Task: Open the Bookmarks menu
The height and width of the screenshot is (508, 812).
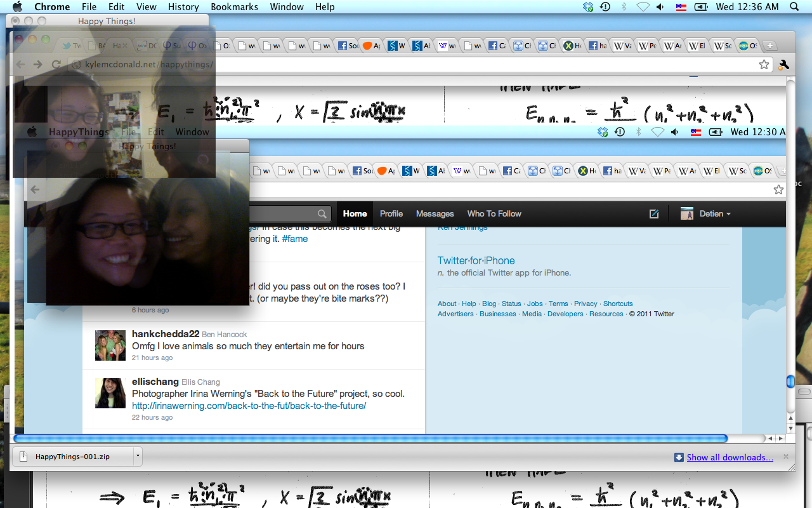Action: 234,7
